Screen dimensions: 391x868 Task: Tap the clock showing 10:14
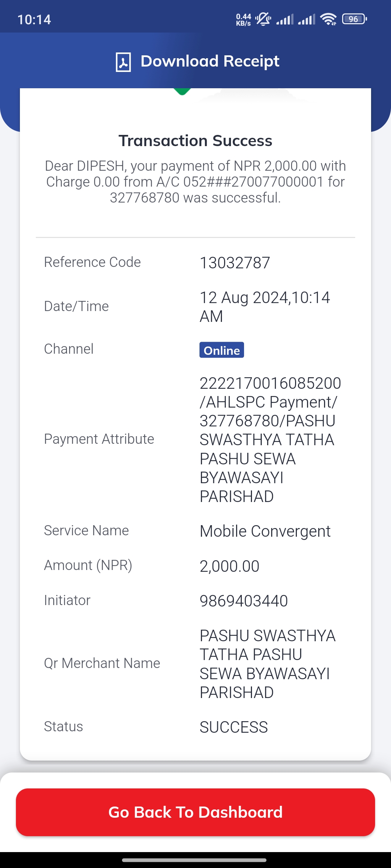pos(34,20)
